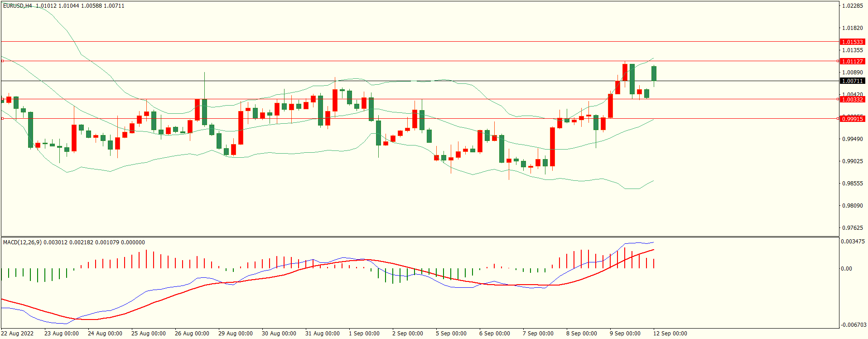Click the 12 Sep 00:00 time axis label
This screenshot has width=868, height=339.
[x=670, y=334]
